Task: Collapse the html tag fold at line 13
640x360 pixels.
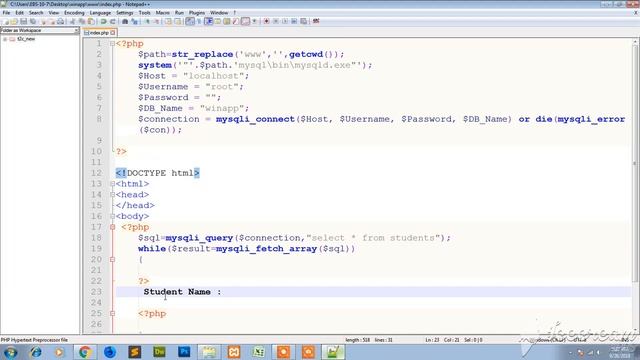Action: point(112,184)
